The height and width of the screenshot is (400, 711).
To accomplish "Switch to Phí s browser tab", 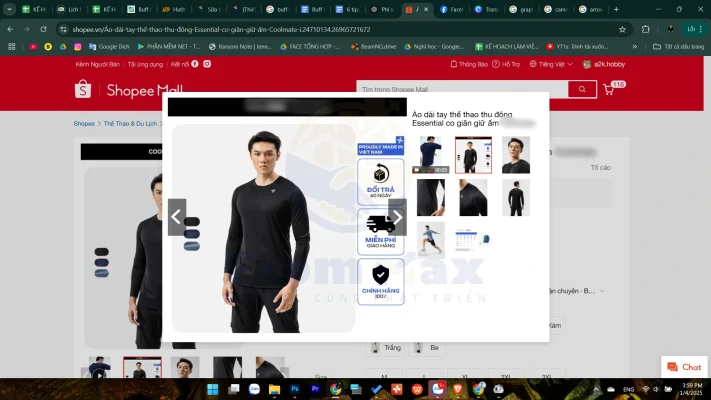I will coord(383,9).
